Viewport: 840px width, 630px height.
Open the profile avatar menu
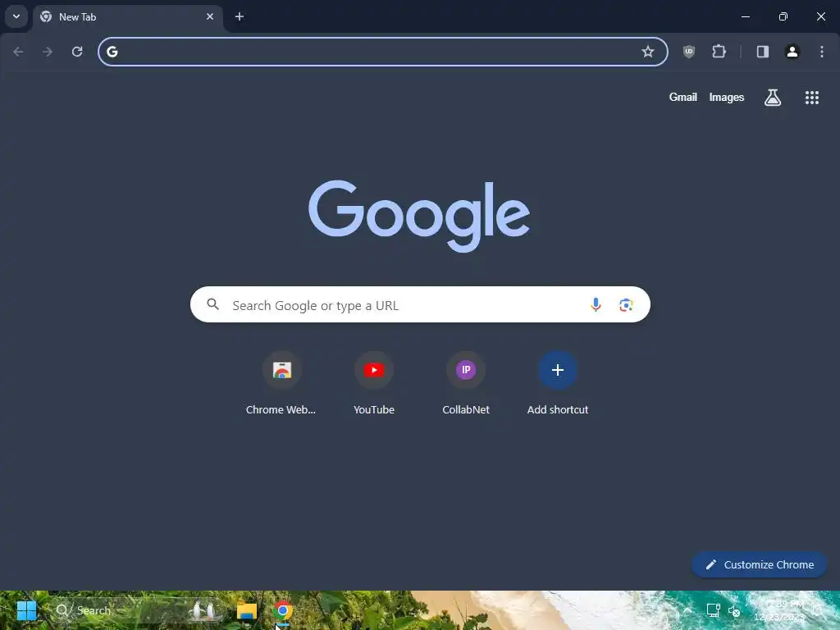tap(792, 52)
